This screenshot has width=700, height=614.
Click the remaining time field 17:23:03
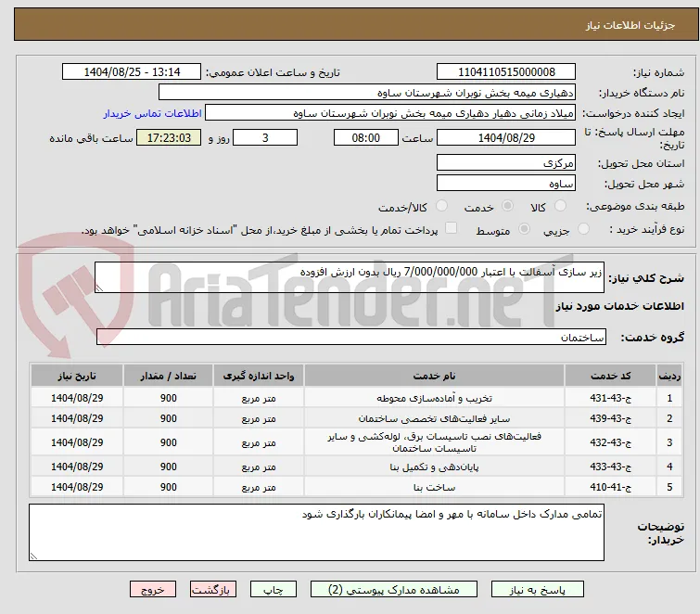tap(169, 137)
